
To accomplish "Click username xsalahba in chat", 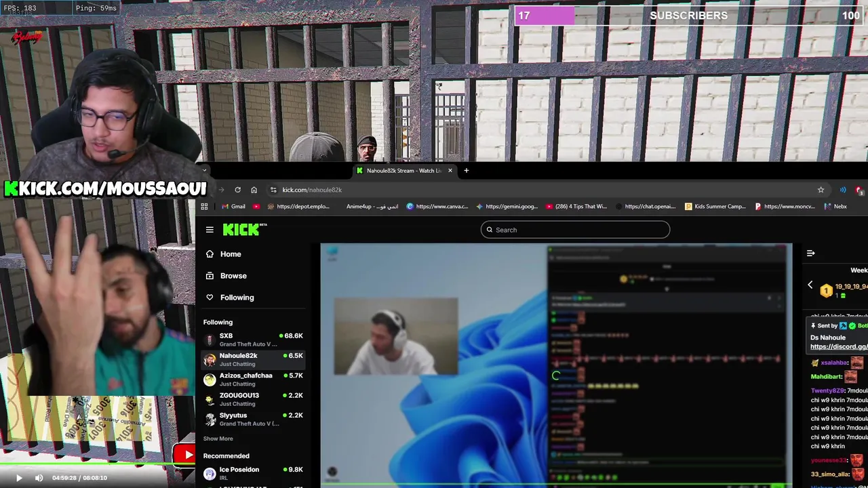I will (x=834, y=363).
